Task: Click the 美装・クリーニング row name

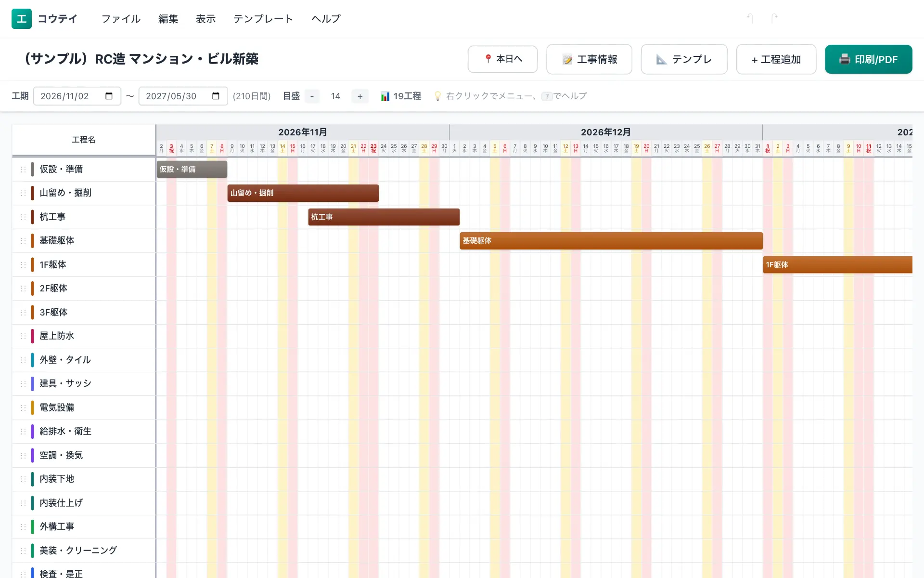Action: [78, 550]
